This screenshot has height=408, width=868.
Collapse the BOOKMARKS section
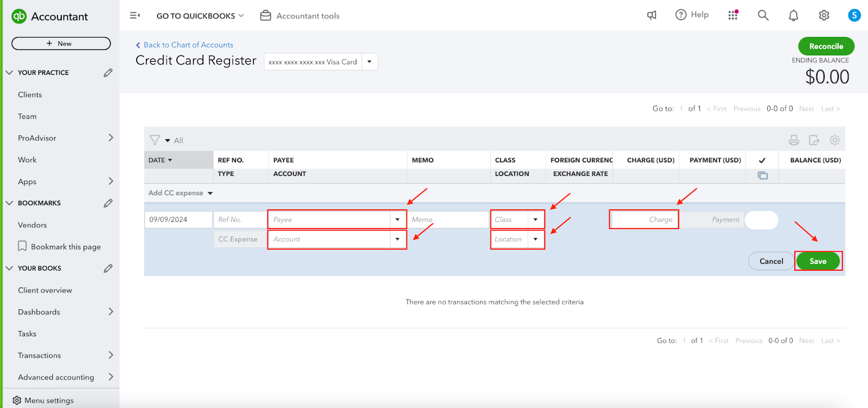9,203
